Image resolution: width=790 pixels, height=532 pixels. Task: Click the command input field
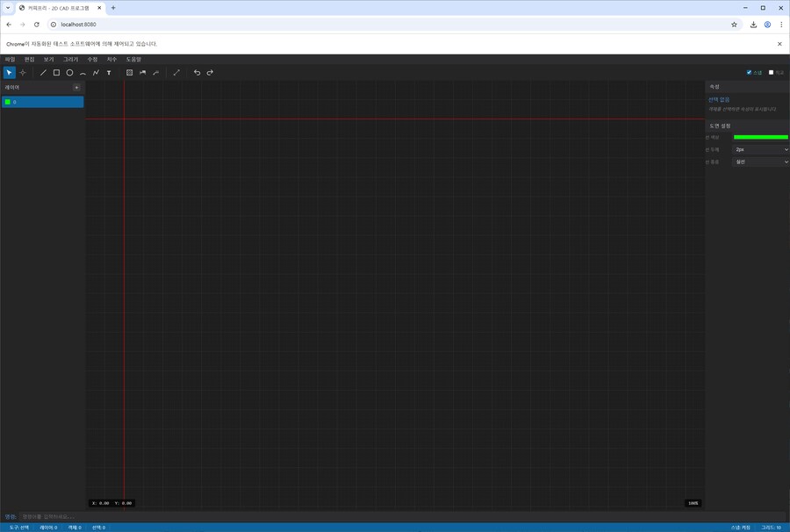395,516
